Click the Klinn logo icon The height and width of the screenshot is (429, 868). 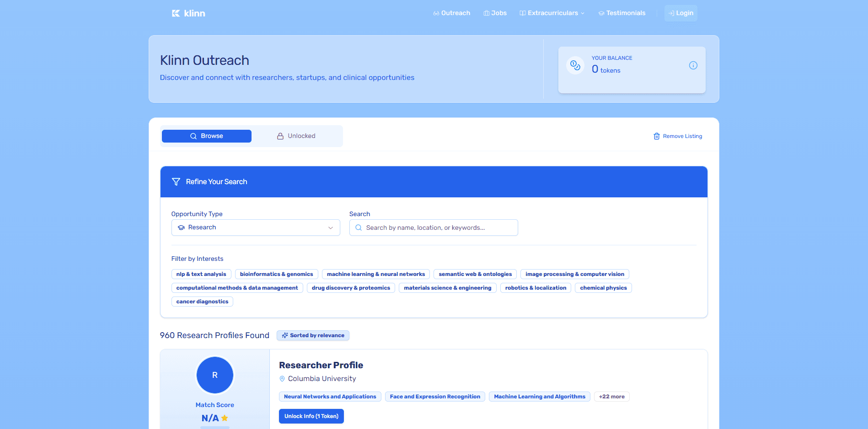pyautogui.click(x=176, y=13)
